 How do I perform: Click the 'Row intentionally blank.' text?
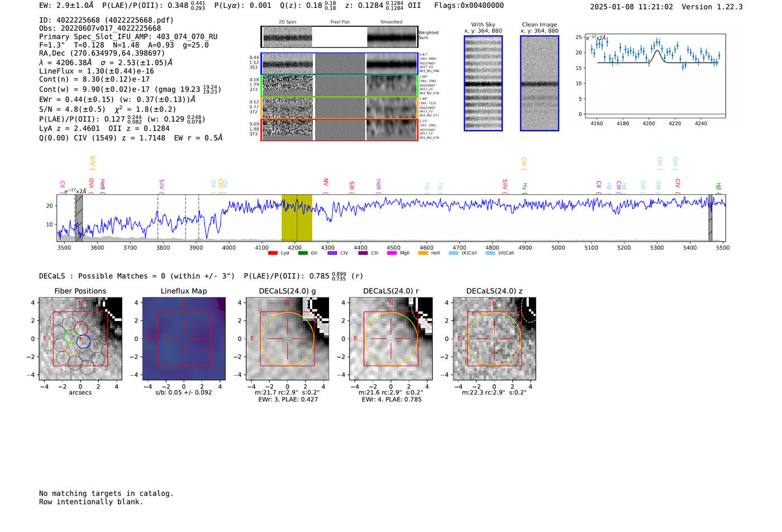[x=91, y=502]
